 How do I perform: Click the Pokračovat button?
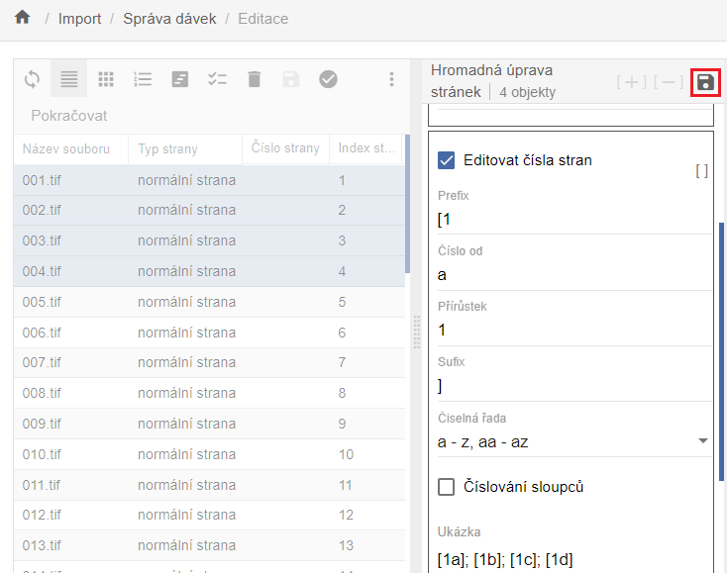point(69,116)
